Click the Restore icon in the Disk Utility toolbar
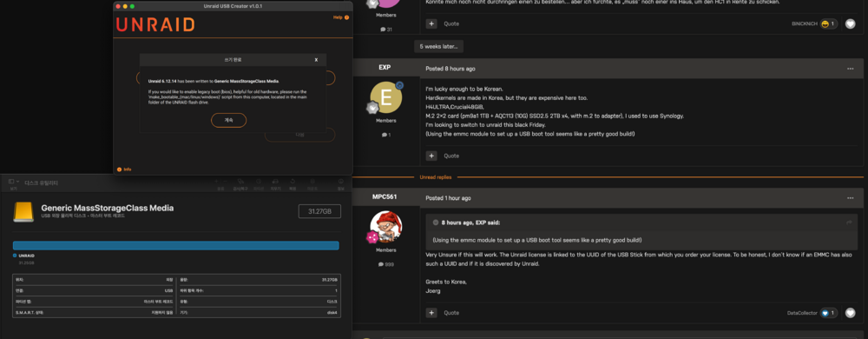 pos(293,181)
